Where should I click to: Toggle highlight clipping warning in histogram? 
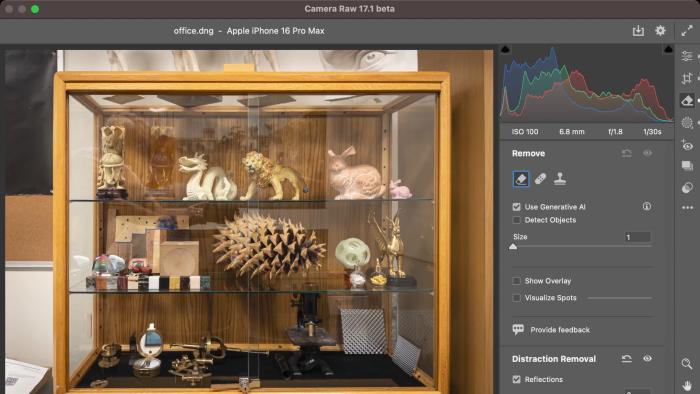[x=668, y=49]
